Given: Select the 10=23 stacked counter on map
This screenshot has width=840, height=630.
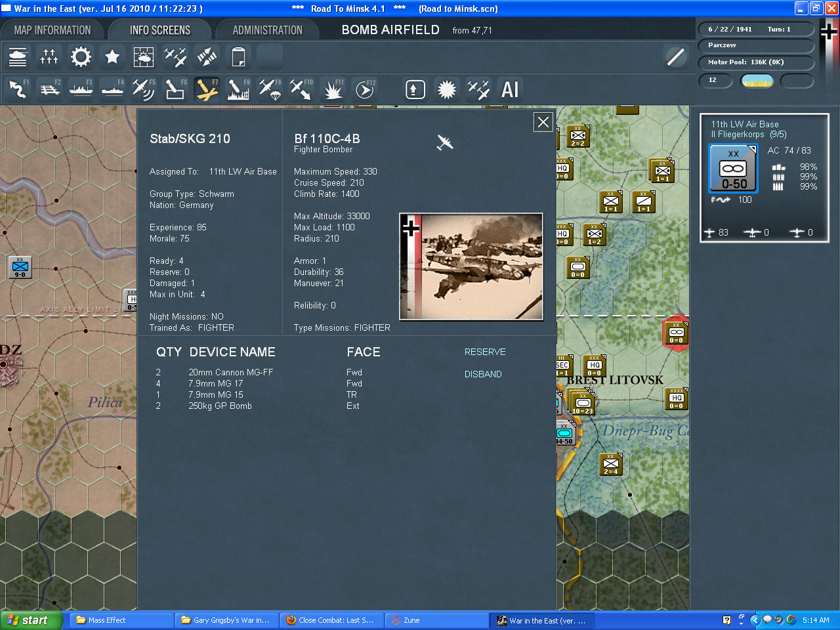Looking at the screenshot, I should tap(582, 403).
